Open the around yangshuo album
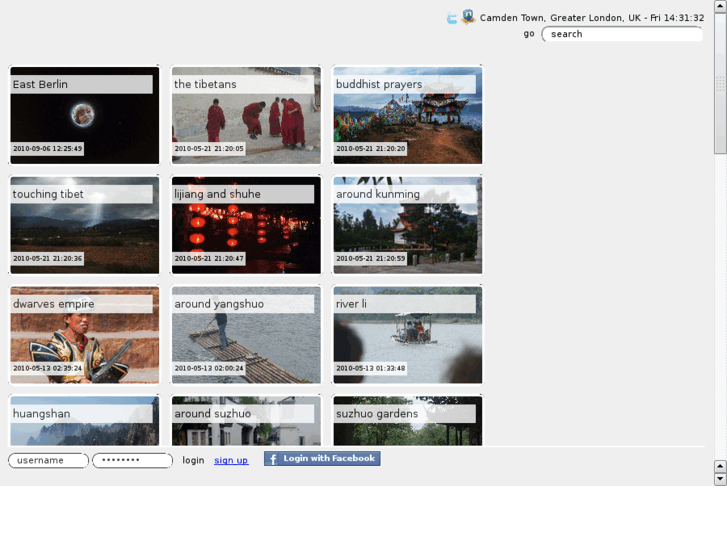 (x=246, y=336)
